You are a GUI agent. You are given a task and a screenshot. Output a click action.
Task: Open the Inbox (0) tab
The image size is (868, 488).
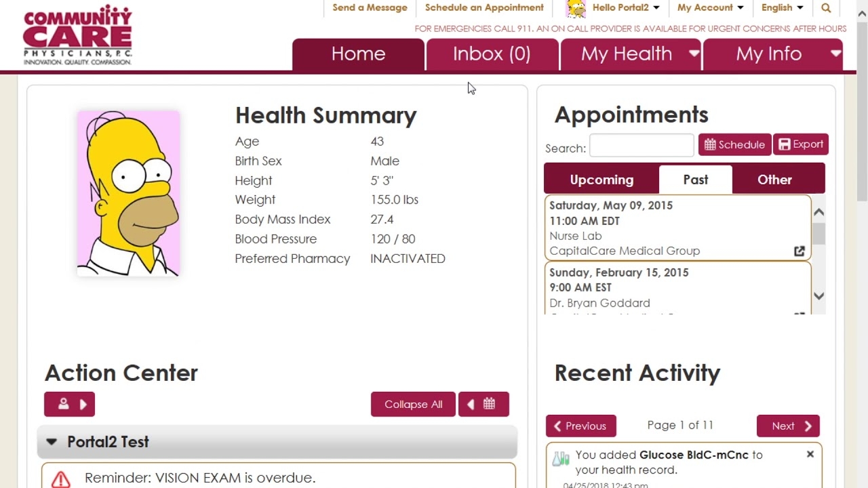click(492, 54)
